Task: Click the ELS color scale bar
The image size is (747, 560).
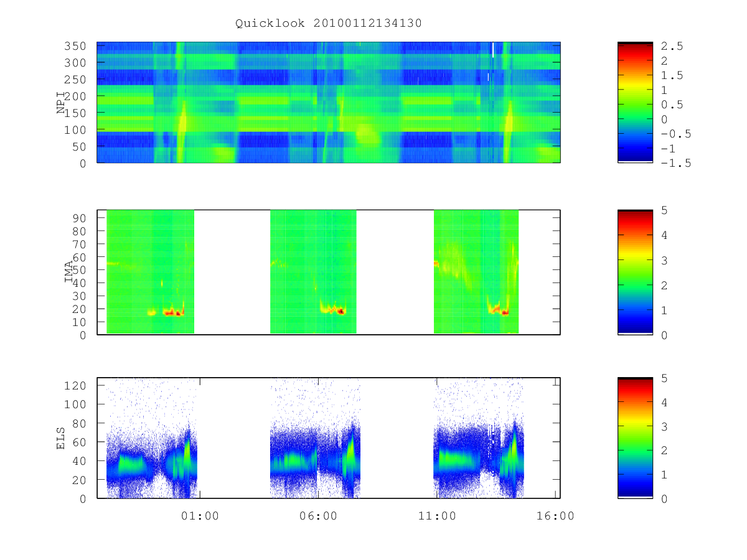Action: point(635,438)
